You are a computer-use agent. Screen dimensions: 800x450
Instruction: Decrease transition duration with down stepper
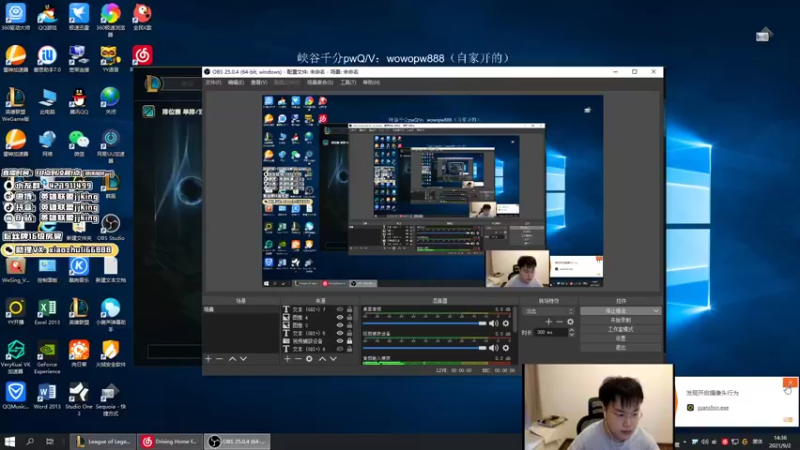[571, 335]
